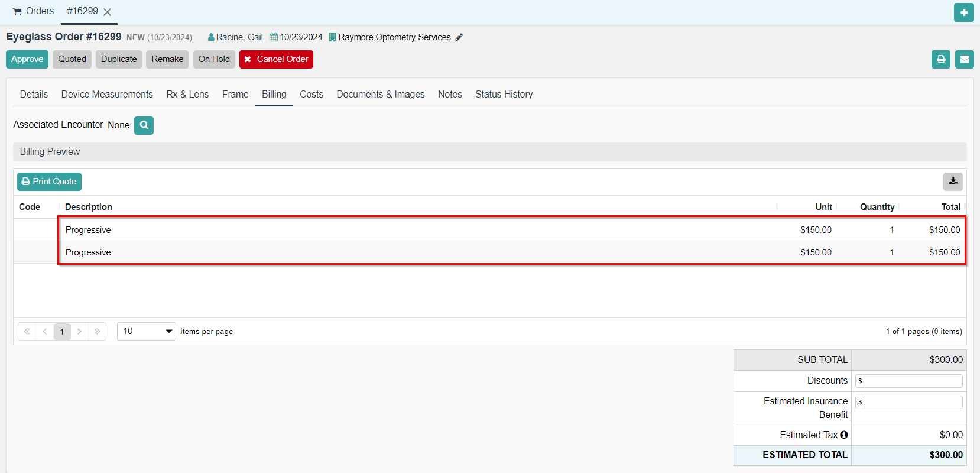Screen dimensions: 980x473
Task: Click the pencil edit icon beside location
Action: 459,37
